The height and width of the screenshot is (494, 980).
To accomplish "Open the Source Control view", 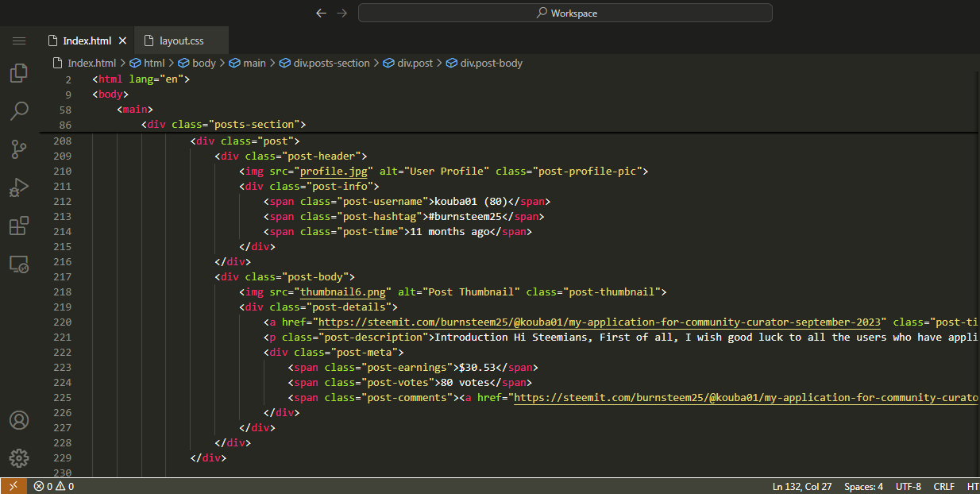I will pyautogui.click(x=19, y=149).
